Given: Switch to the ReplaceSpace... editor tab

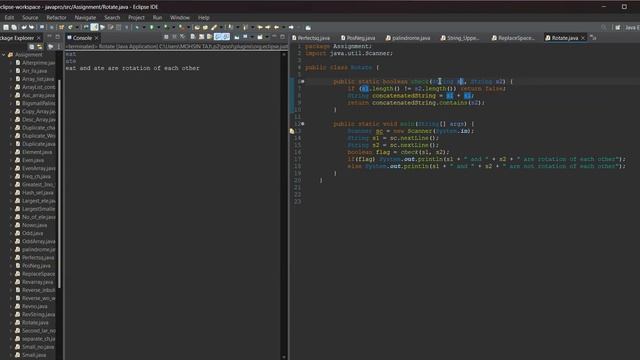Looking at the screenshot, I should pyautogui.click(x=513, y=38).
